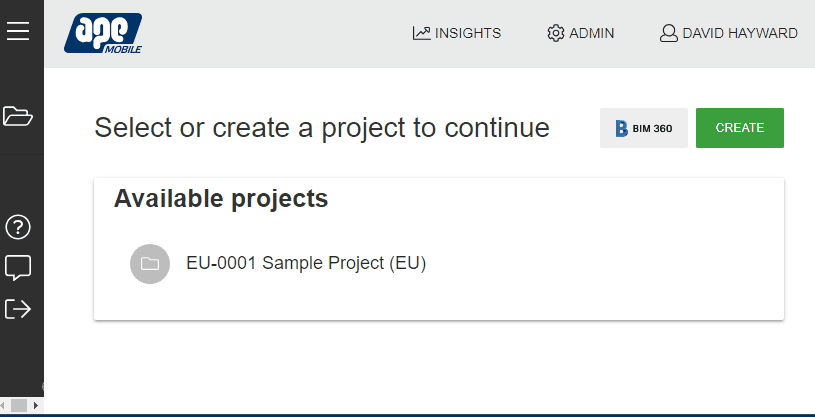Click the grey folder icon beside EU-0001
The height and width of the screenshot is (417, 815).
[x=150, y=264]
